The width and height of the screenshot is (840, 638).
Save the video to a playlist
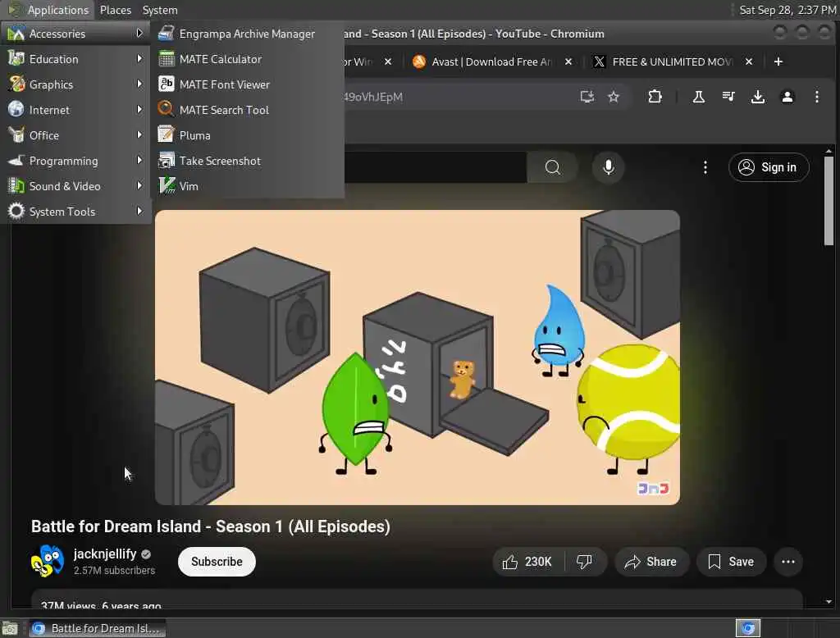tap(731, 562)
